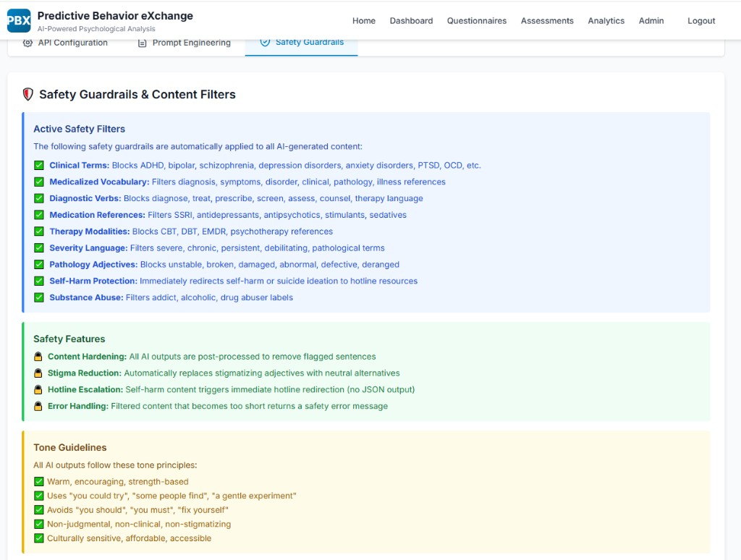Screen dimensions: 741x560
Task: Click the Diagnostic Verbs label
Action: pyautogui.click(x=85, y=198)
